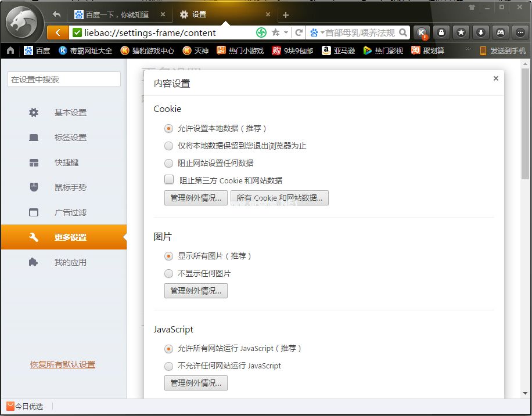The width and height of the screenshot is (532, 416).
Task: Click the Duba alert icon near address bar
Action: coord(422,32)
